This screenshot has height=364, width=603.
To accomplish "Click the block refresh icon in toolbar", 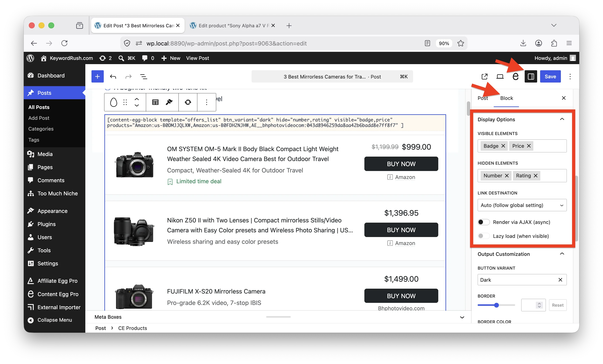I will [x=188, y=102].
